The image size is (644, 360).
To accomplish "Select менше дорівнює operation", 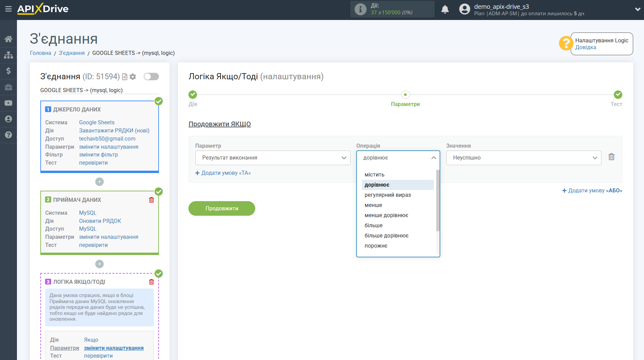I will coord(398,215).
